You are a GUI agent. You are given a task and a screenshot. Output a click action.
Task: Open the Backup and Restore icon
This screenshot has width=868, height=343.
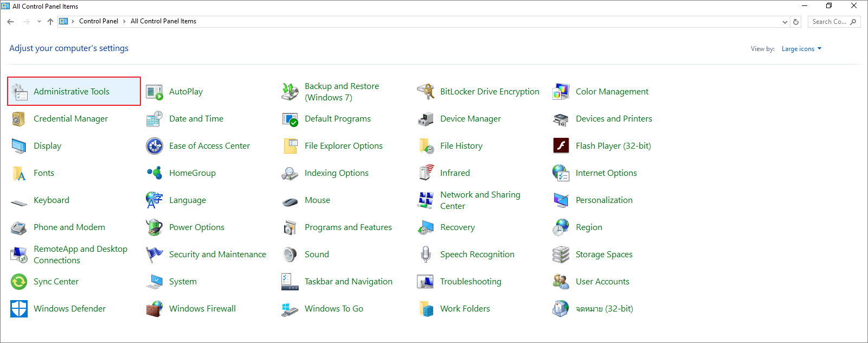[290, 92]
